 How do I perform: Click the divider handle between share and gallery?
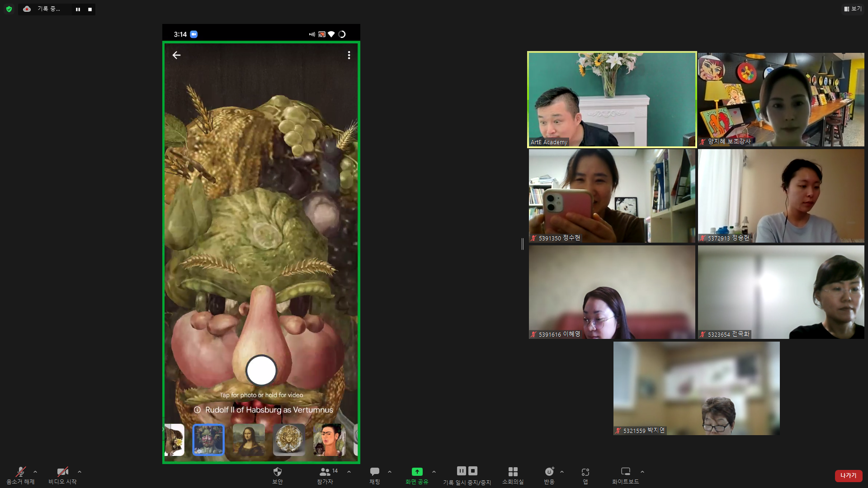coord(523,244)
